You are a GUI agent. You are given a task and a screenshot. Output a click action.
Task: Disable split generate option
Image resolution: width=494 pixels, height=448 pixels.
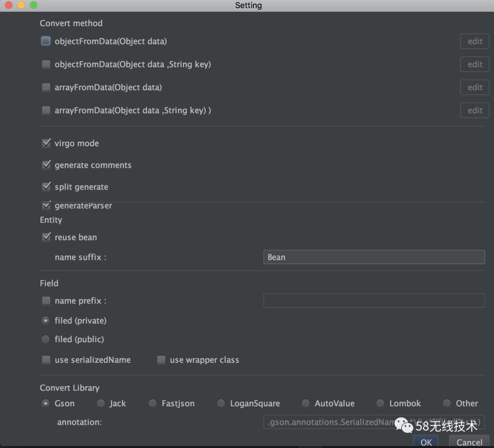pyautogui.click(x=46, y=187)
